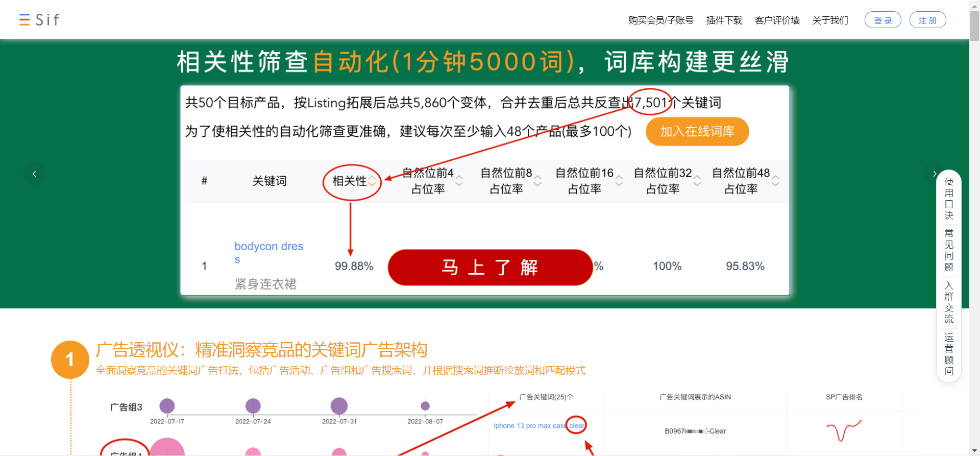Click the banner headline 相关性筛查自动化
This screenshot has height=456, width=980.
click(x=483, y=62)
